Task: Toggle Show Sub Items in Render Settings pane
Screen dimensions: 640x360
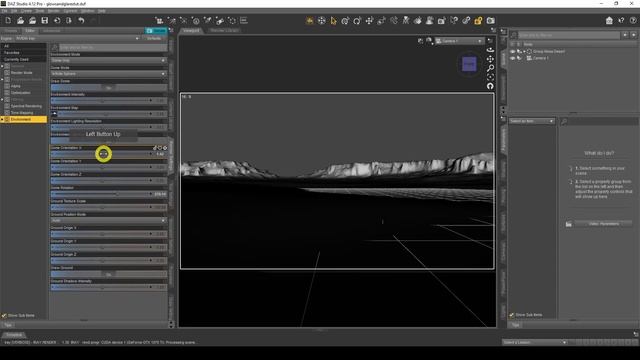Action: (x=4, y=316)
